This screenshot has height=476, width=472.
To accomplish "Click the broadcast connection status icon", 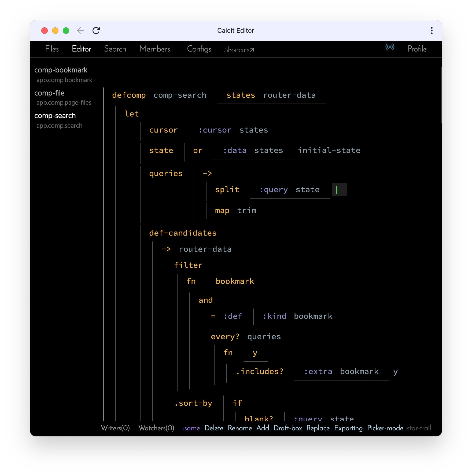I will [x=390, y=47].
